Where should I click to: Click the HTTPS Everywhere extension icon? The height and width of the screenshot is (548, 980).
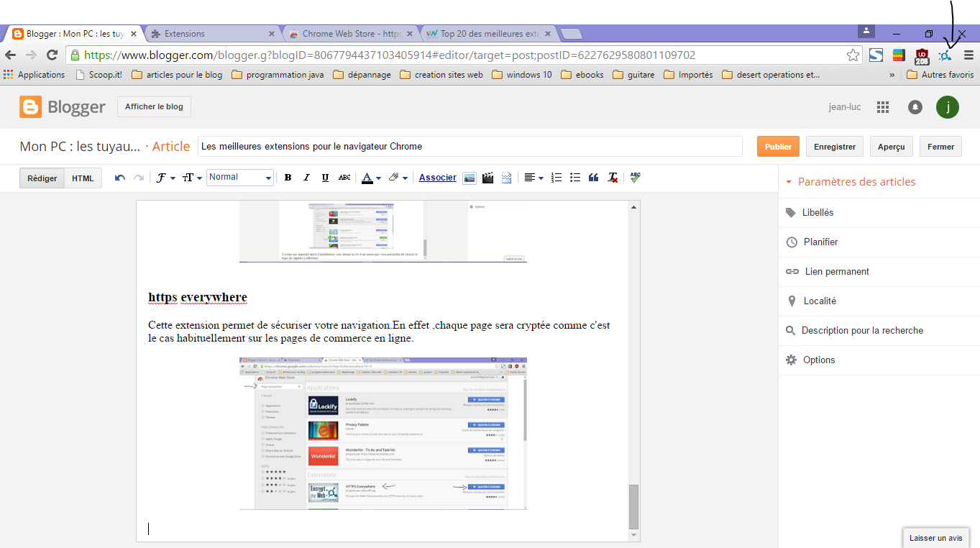pos(945,55)
